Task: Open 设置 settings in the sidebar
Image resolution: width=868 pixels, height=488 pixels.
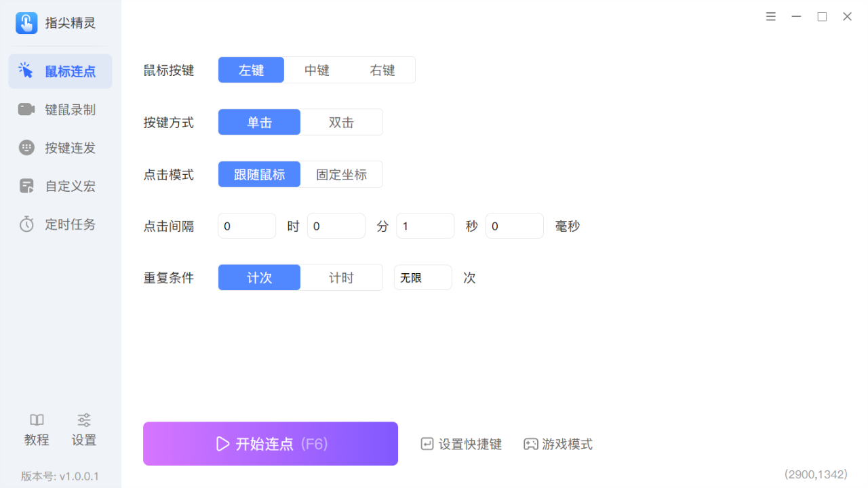Action: pyautogui.click(x=84, y=430)
